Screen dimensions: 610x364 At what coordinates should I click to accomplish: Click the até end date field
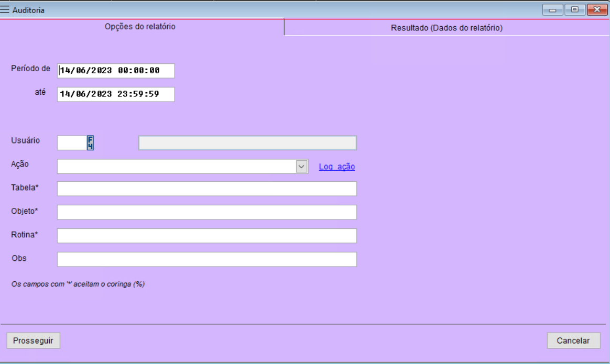[115, 94]
